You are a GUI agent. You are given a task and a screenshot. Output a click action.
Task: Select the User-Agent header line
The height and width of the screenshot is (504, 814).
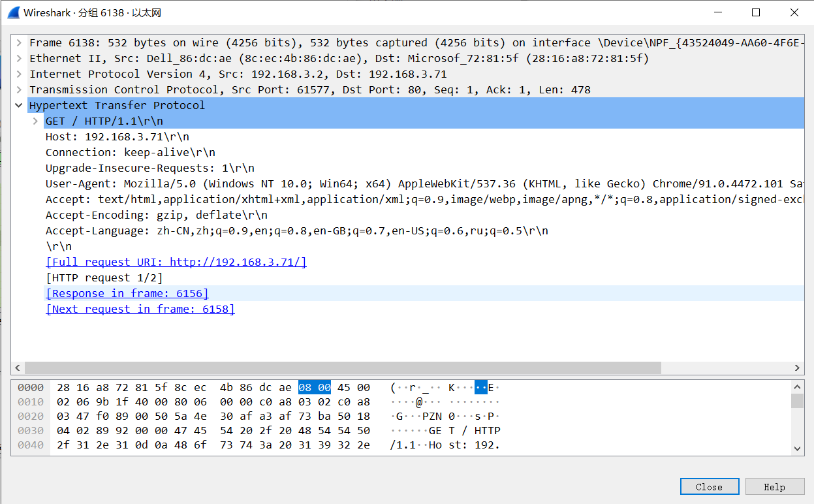tap(424, 183)
